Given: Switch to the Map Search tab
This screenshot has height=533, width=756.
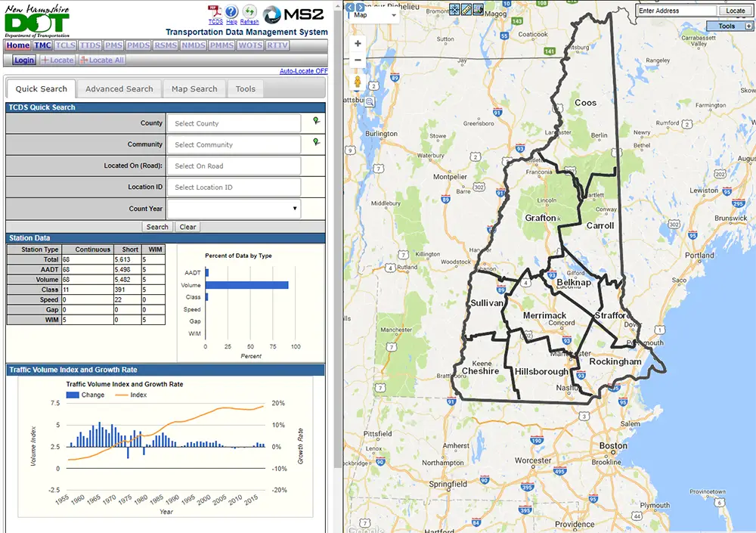Looking at the screenshot, I should click(194, 88).
